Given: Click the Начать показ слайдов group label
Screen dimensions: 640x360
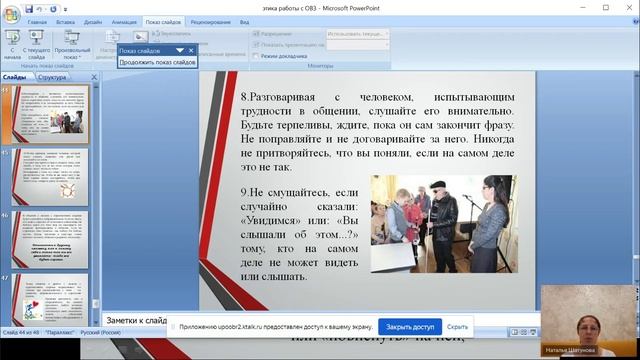Looking at the screenshot, I should (47, 66).
